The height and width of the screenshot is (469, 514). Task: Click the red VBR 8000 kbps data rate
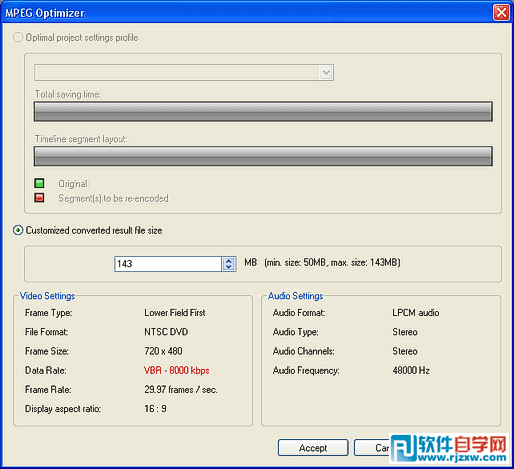[x=177, y=370]
